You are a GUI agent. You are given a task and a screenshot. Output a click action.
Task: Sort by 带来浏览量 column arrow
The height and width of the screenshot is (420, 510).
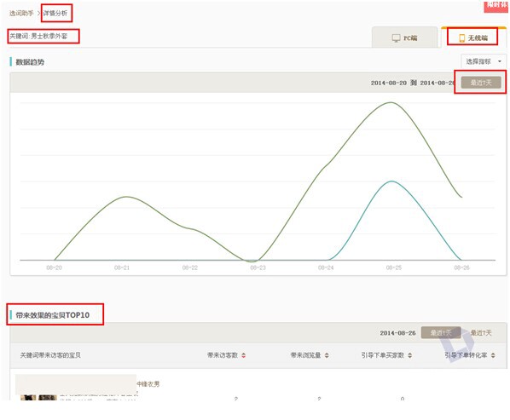click(x=327, y=355)
